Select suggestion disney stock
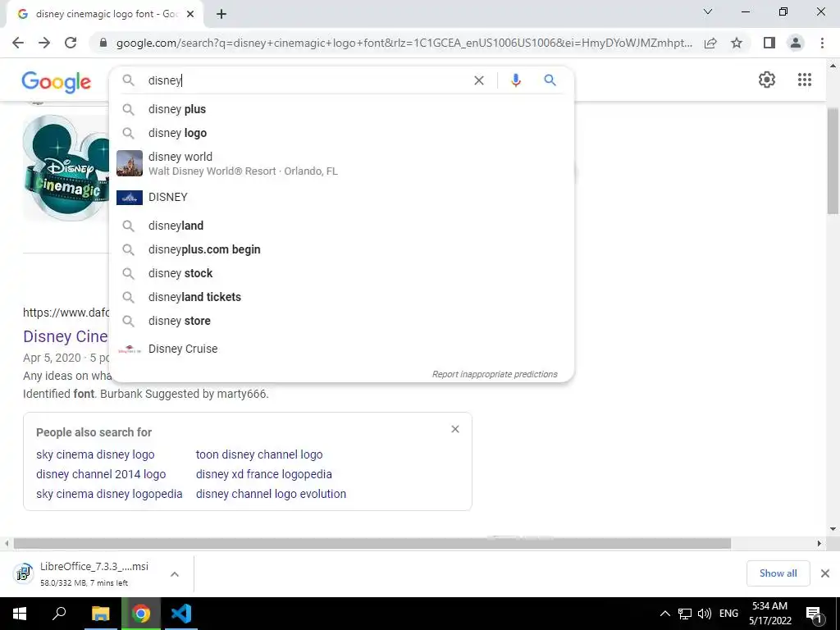The height and width of the screenshot is (630, 840). click(x=342, y=273)
